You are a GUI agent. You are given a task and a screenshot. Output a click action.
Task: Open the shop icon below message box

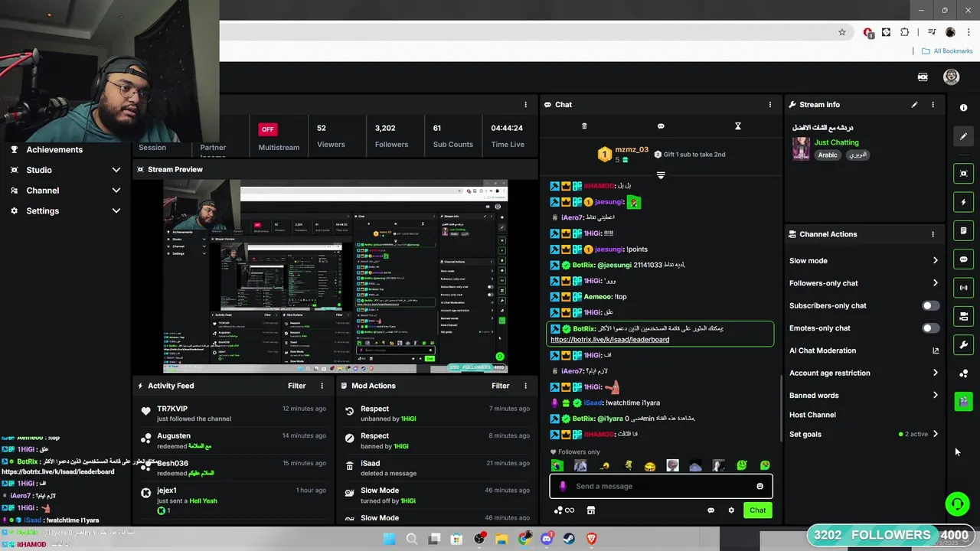tap(590, 510)
